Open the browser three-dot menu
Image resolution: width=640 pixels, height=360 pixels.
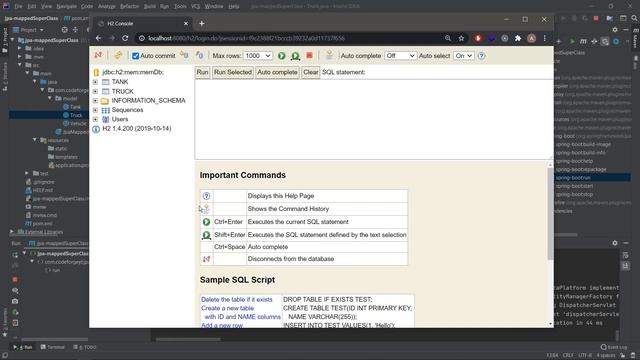(x=544, y=38)
